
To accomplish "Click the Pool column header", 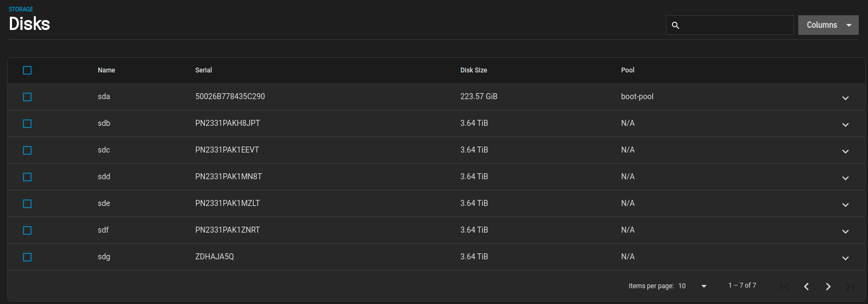I will pyautogui.click(x=628, y=70).
